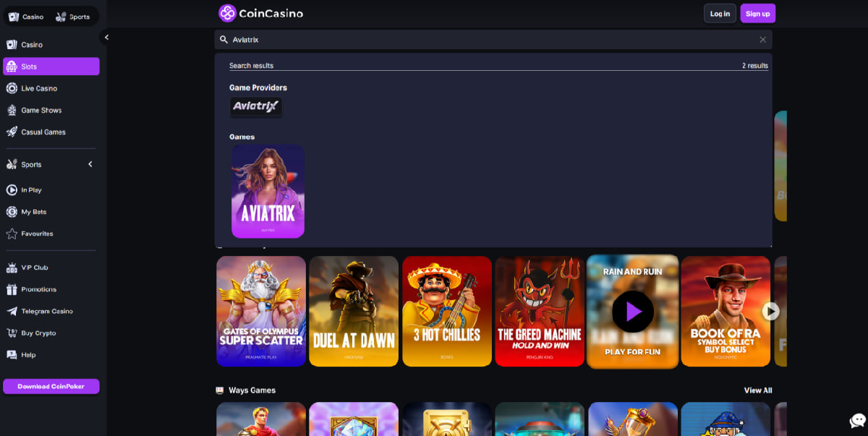Click the play button on Rain and Ruin
This screenshot has height=436, width=868.
click(633, 312)
